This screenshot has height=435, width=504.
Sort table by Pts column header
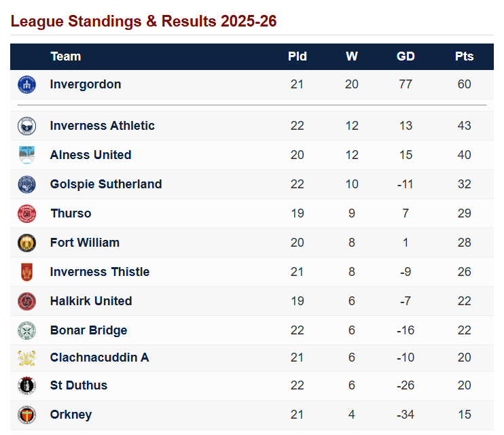tap(465, 56)
